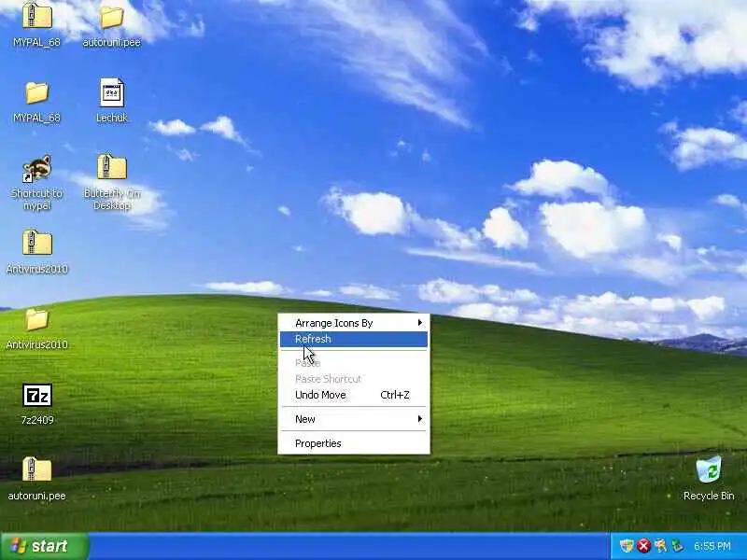
Task: Choose Refresh from the context menu
Action: [354, 339]
